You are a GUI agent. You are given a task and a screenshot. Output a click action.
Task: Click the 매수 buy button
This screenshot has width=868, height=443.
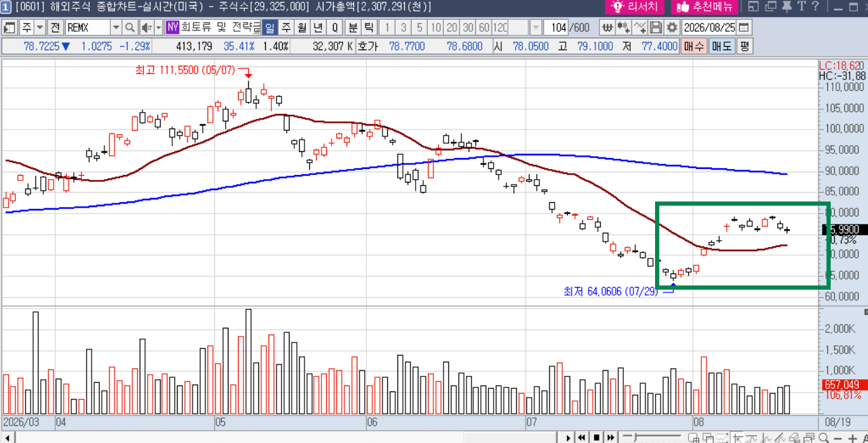click(x=694, y=47)
